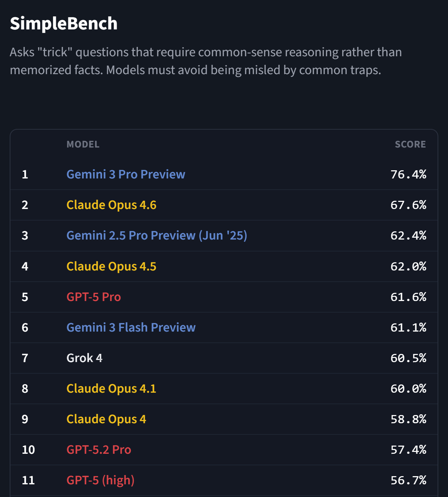Select the 67.6% score cell
448x497 pixels.
coord(408,205)
